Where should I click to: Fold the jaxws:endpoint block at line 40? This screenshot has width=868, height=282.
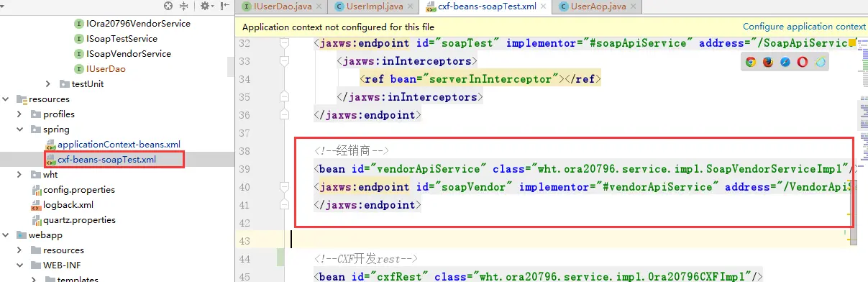click(x=284, y=187)
